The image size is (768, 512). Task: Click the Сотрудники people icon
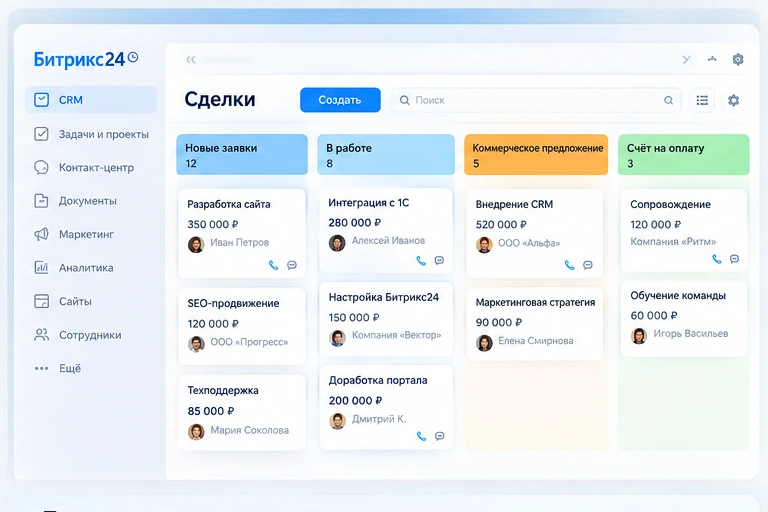[x=42, y=335]
